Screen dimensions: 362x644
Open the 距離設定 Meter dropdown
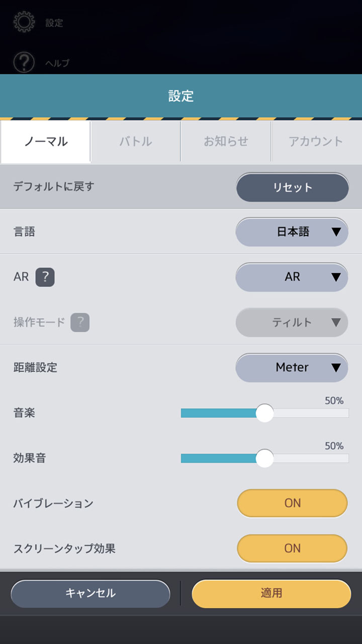point(292,368)
